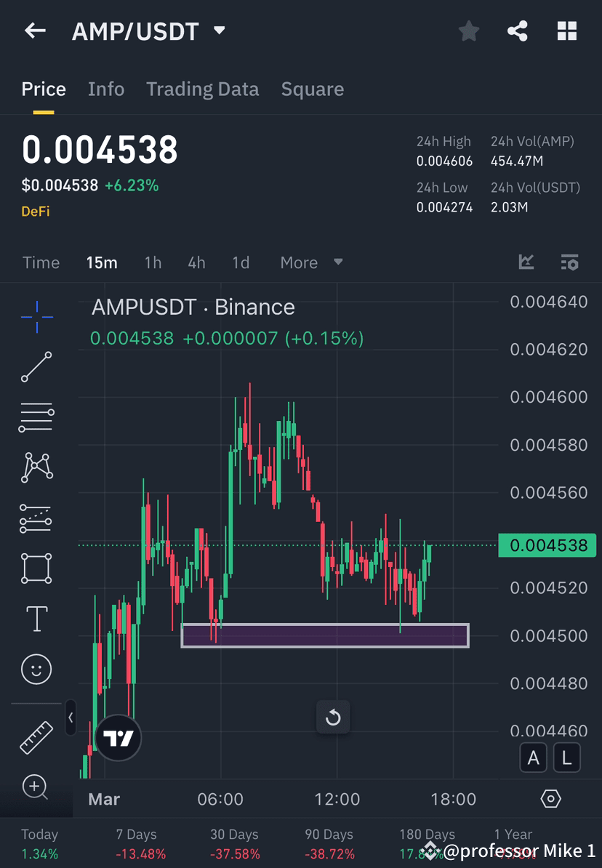
Task: Toggle the L log-scale button
Action: coord(566,758)
